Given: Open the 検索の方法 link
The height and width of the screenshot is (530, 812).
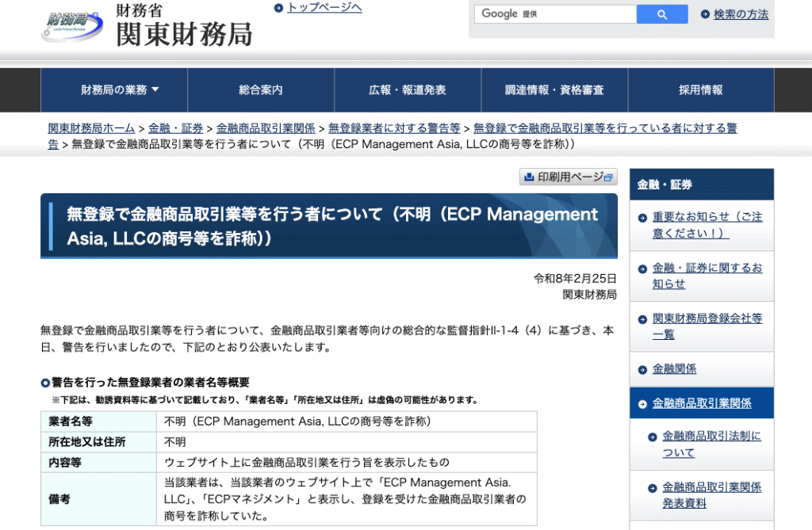Looking at the screenshot, I should click(741, 14).
